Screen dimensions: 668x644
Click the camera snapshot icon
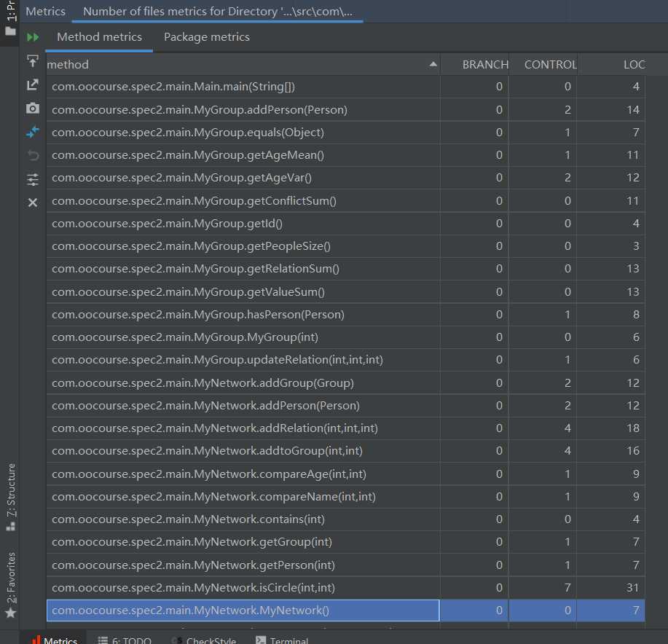(x=33, y=109)
